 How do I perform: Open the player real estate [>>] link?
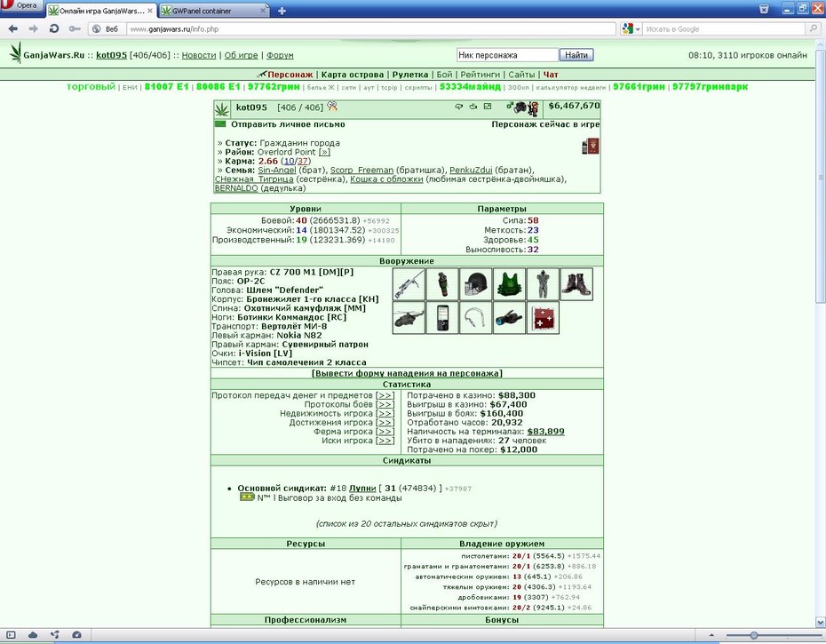tap(385, 414)
